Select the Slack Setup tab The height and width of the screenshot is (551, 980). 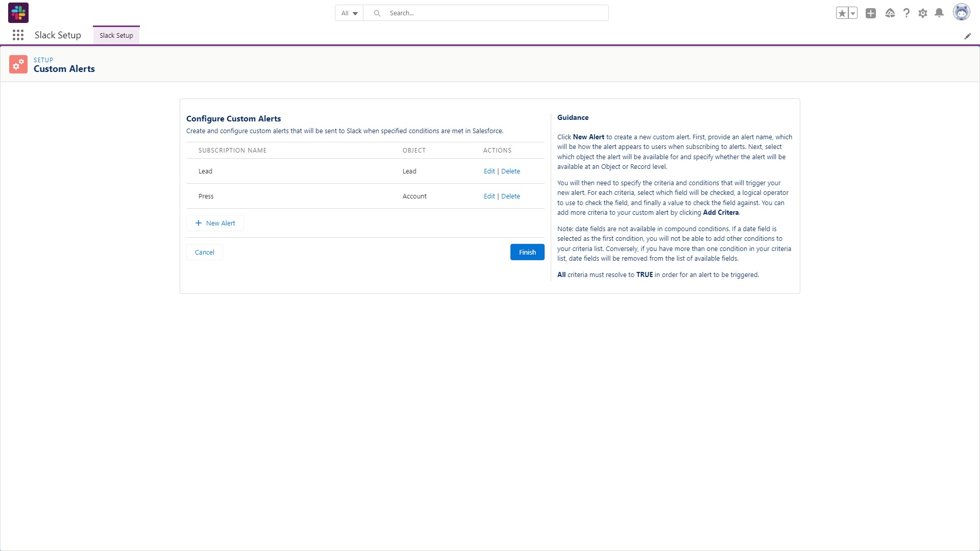pos(116,35)
